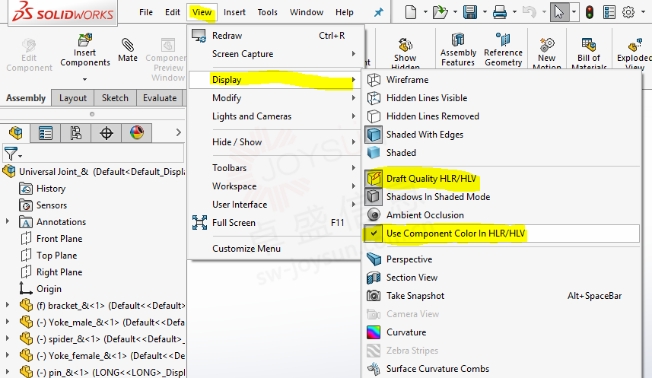This screenshot has width=652, height=378.
Task: Open the Insert menu
Action: pos(234,12)
